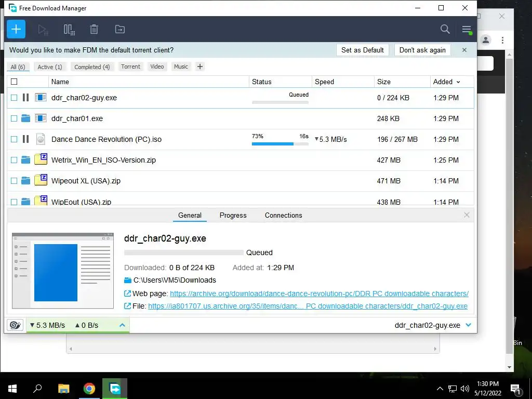The height and width of the screenshot is (399, 532).
Task: Select the Torrent filter tab
Action: 130,66
